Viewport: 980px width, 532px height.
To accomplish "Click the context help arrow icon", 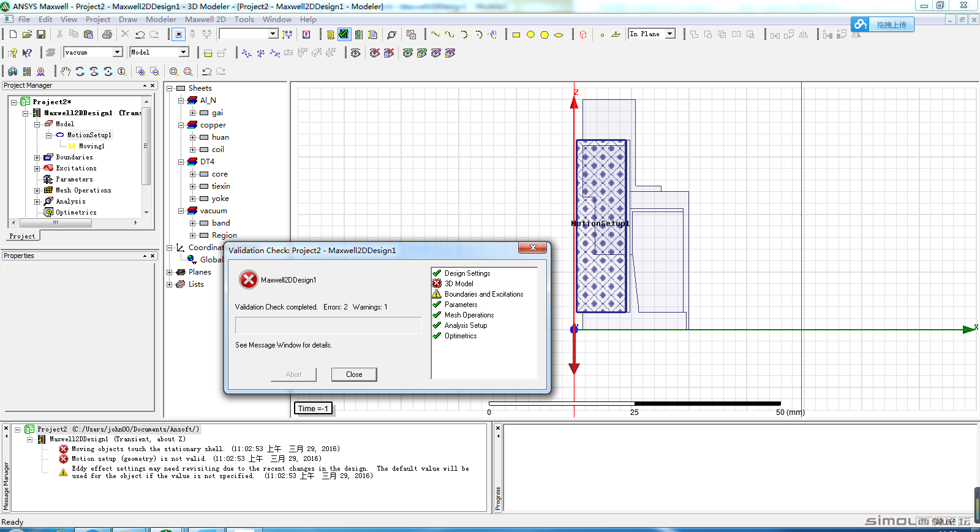I will pyautogui.click(x=27, y=53).
